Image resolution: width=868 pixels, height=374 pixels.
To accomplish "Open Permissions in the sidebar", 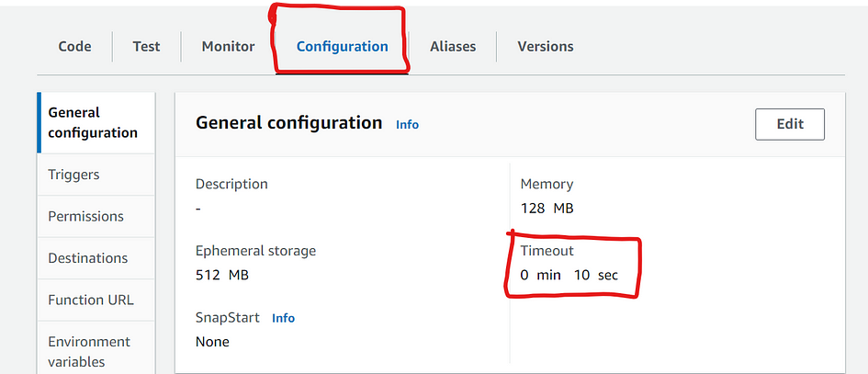I will [x=96, y=216].
